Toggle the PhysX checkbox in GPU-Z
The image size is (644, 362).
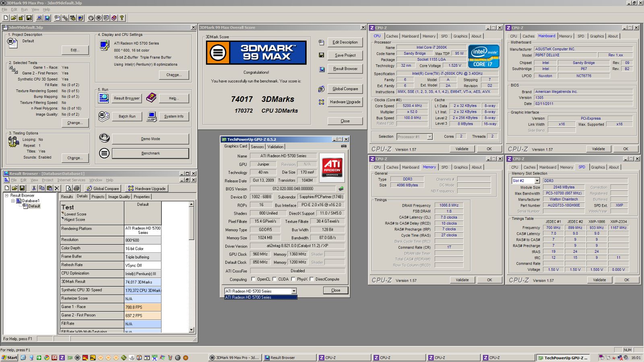pyautogui.click(x=293, y=279)
